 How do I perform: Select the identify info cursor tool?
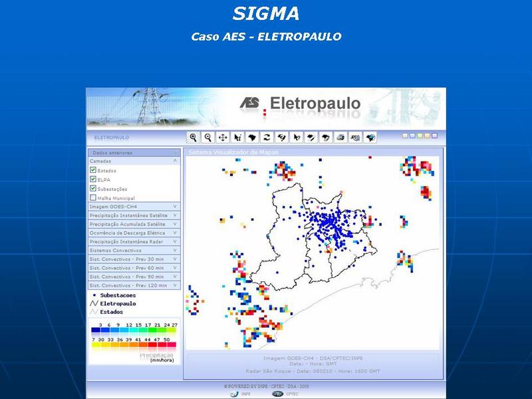coord(237,138)
